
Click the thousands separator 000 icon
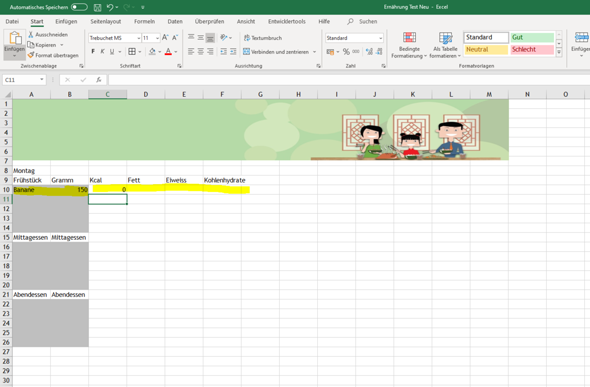click(356, 52)
